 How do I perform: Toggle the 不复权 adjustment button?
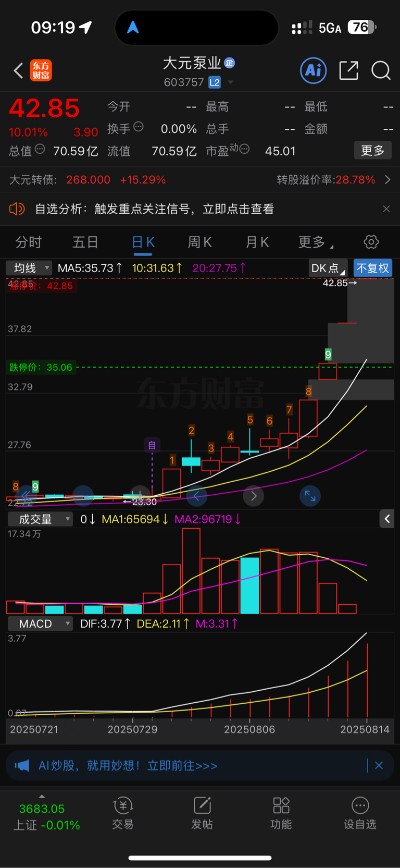372,268
